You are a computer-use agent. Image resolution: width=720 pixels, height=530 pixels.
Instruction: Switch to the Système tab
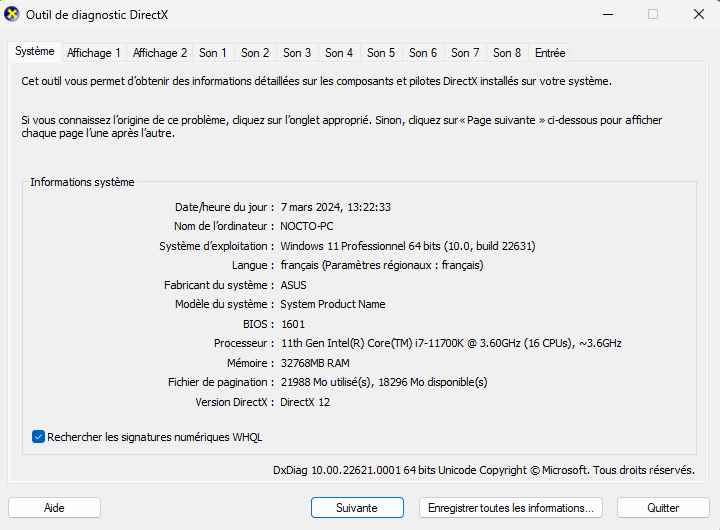35,51
